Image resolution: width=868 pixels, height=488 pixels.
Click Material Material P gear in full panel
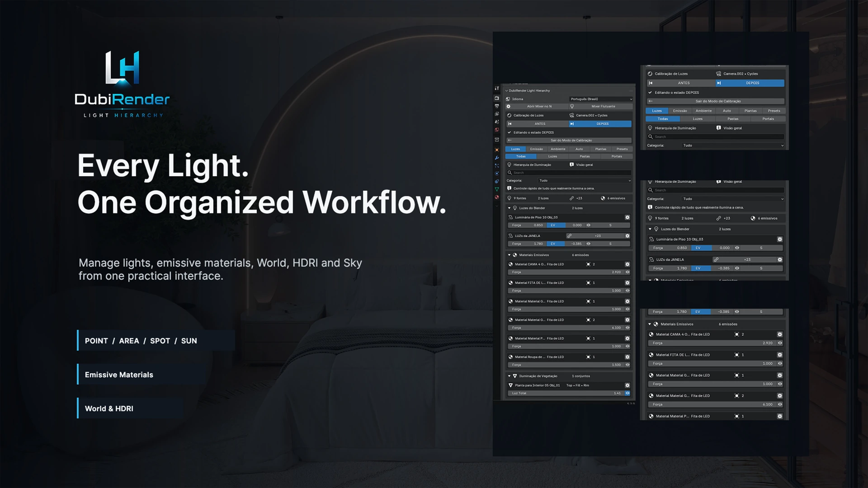[x=627, y=338]
